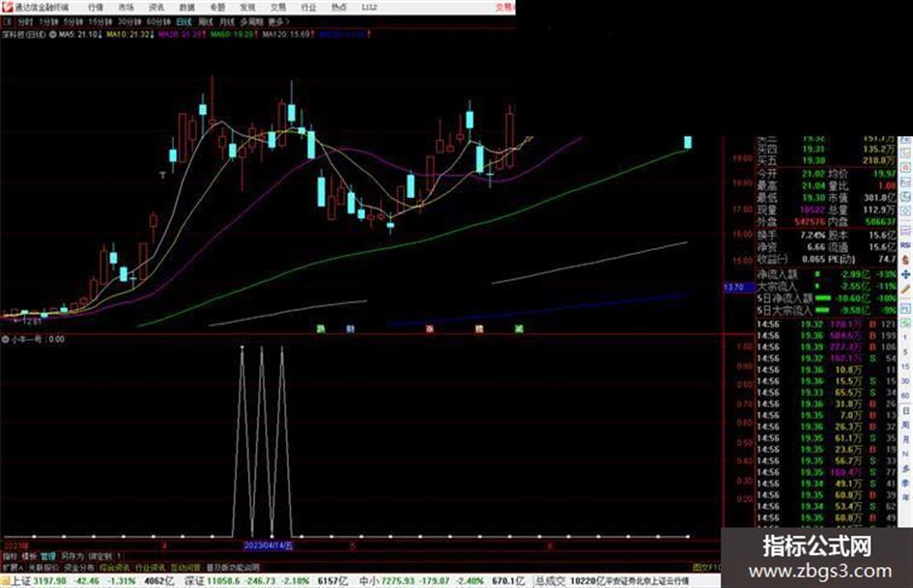Click the MA5 value label

point(80,35)
